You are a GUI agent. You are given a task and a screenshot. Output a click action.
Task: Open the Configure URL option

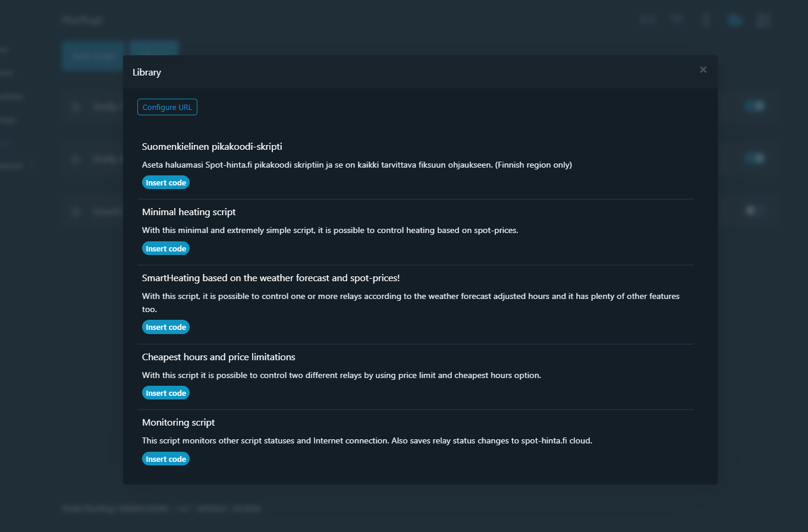[x=167, y=108]
